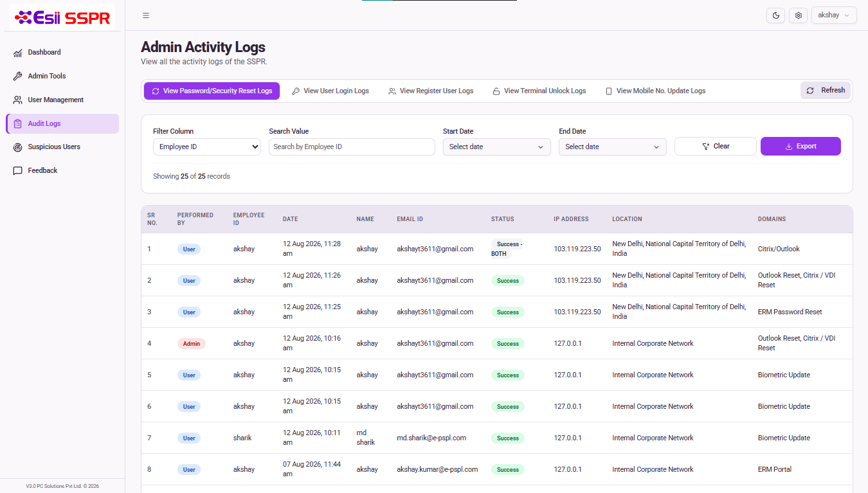This screenshot has width=868, height=493.
Task: Click the Clear filter button
Action: coord(716,147)
